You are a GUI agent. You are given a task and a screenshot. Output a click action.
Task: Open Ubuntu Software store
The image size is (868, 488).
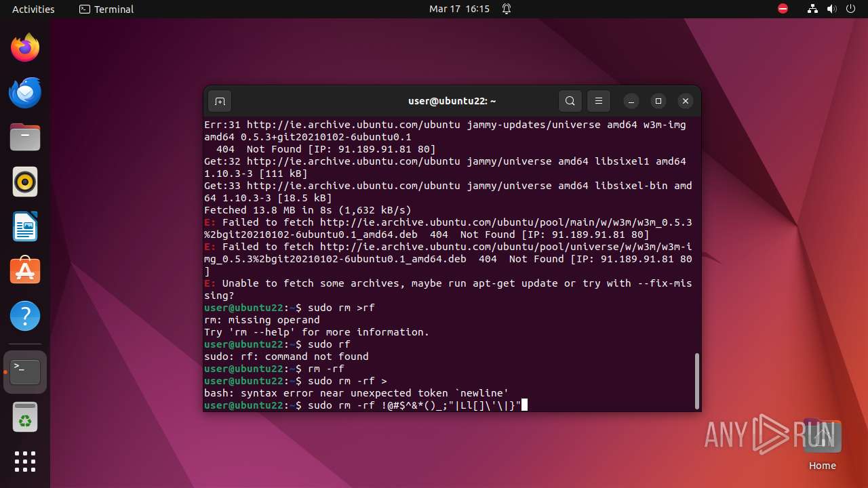25,271
